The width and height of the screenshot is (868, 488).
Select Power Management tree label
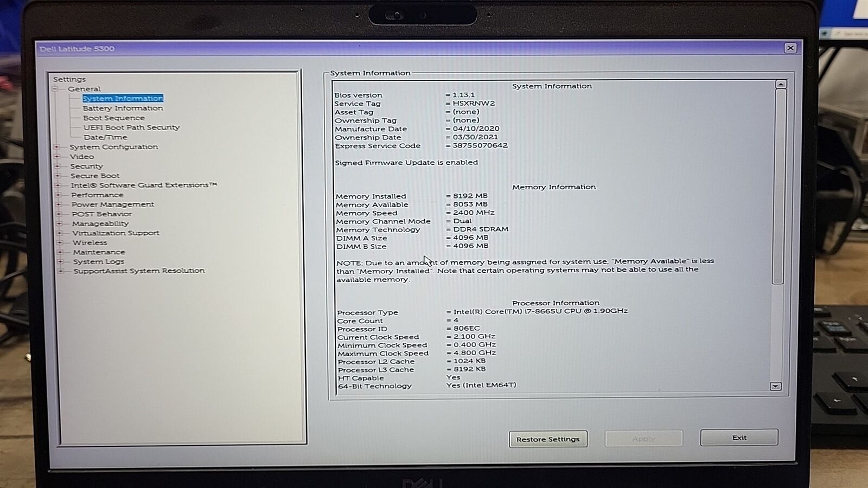[x=113, y=204]
